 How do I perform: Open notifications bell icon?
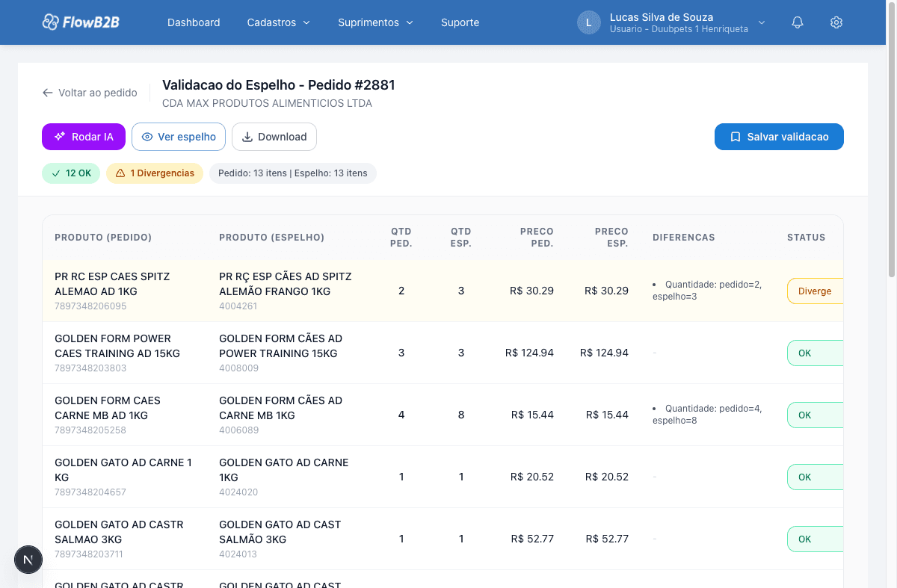pyautogui.click(x=798, y=22)
